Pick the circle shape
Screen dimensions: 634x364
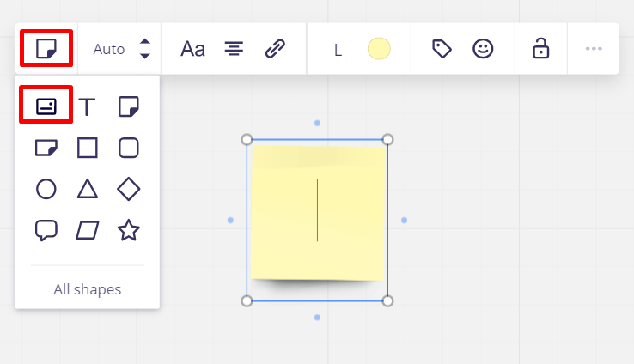tap(46, 189)
